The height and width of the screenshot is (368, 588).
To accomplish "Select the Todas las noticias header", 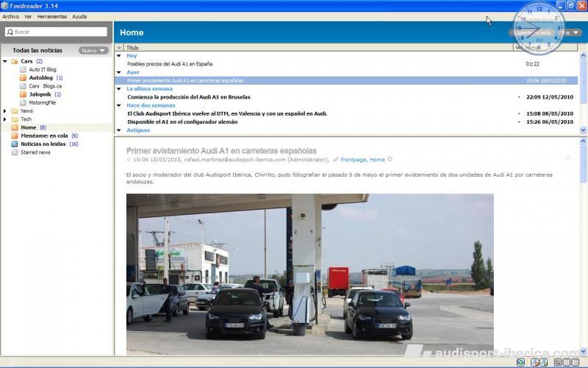I will 37,50.
